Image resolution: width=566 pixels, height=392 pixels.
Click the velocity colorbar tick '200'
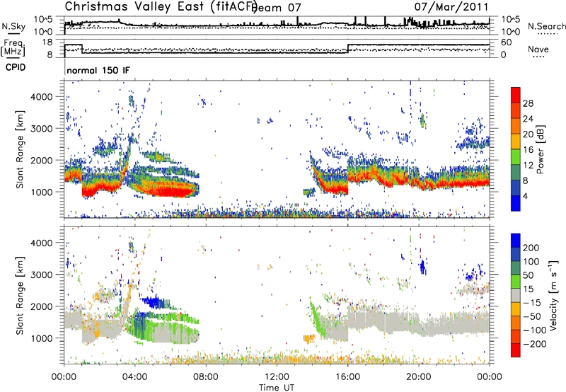point(531,248)
